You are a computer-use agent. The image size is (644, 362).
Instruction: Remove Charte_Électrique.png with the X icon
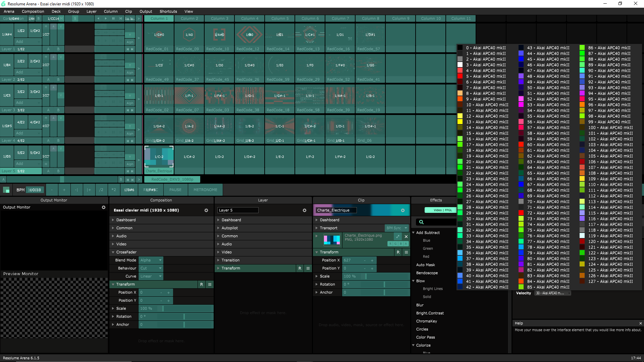(x=406, y=236)
